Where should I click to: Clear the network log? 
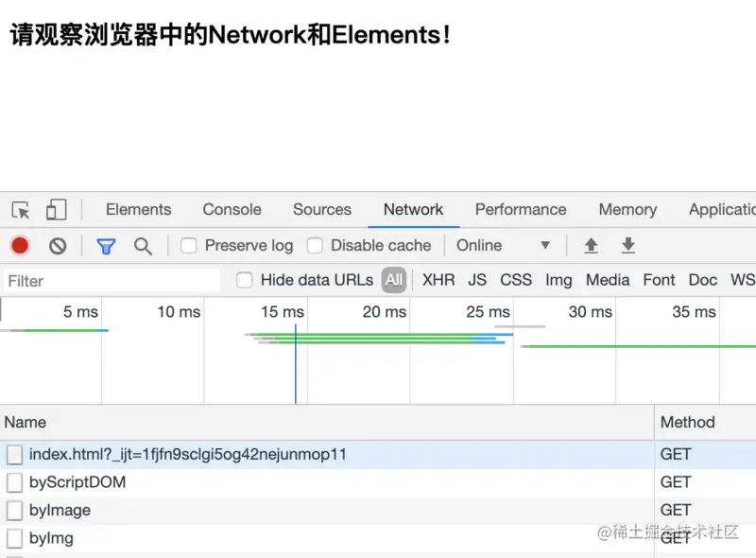(x=58, y=246)
